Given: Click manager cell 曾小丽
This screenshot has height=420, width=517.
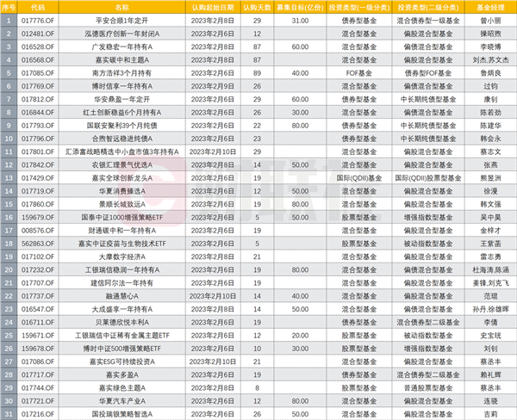Looking at the screenshot, I should 490,21.
